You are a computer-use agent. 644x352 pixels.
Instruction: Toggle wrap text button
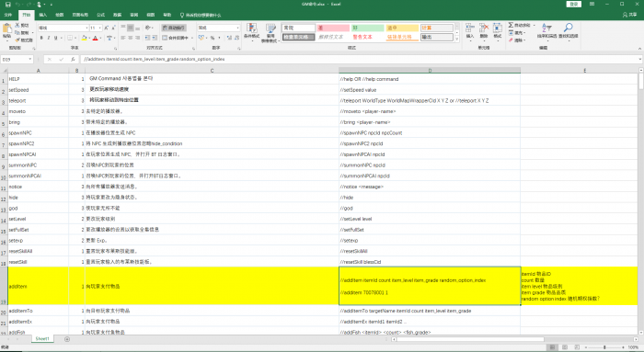(x=174, y=28)
